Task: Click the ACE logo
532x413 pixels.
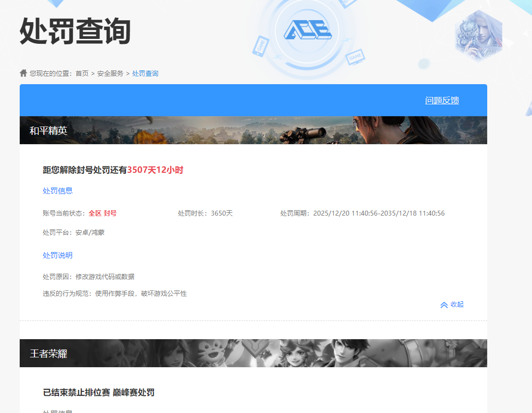Action: click(308, 31)
